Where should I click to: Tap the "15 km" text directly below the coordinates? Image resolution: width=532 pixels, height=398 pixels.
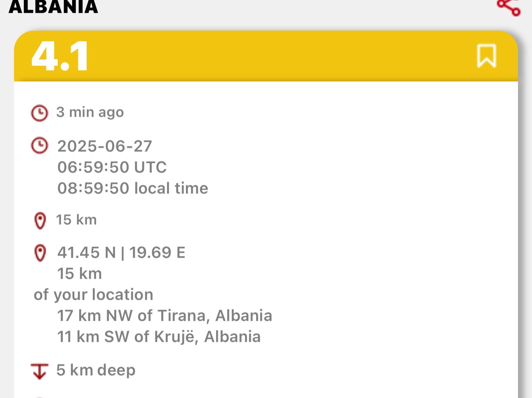coord(80,273)
